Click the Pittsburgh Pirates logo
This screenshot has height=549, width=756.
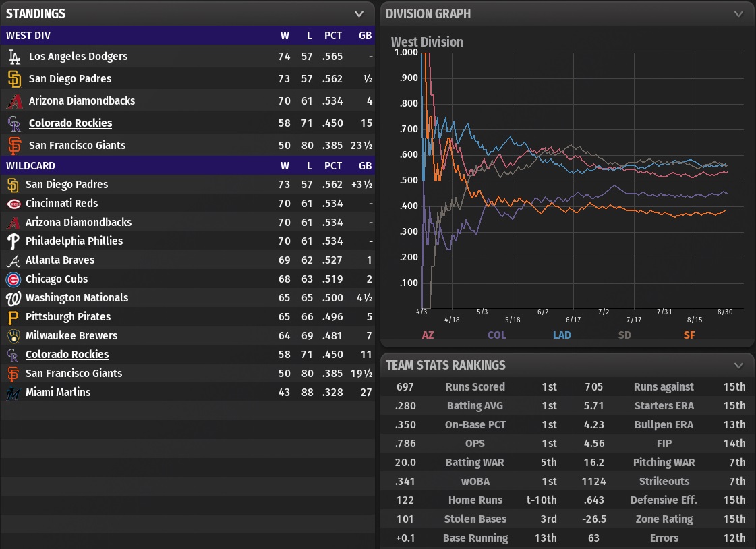click(13, 317)
